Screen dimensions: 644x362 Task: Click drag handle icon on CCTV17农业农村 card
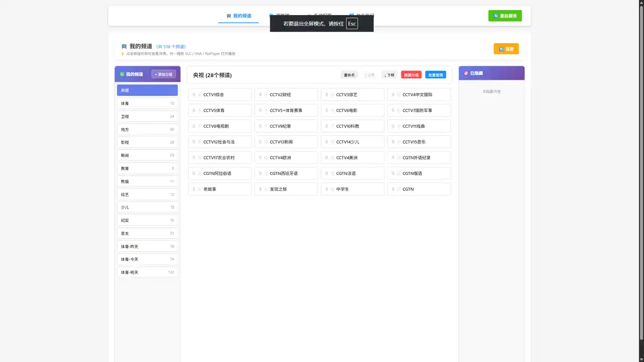[194, 157]
